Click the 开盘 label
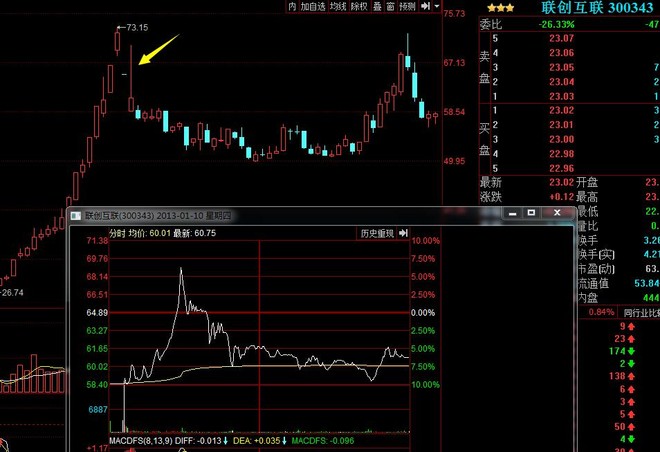Screen dimensions: 660x452 [587, 182]
